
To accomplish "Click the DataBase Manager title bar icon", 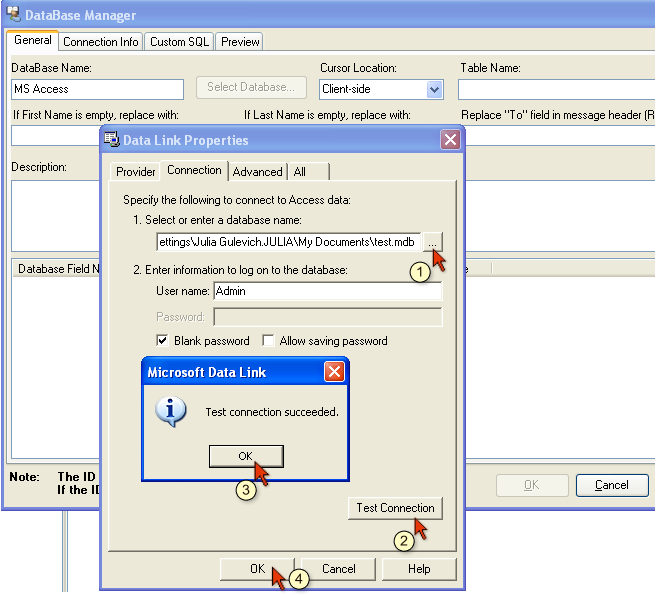I will 14,14.
